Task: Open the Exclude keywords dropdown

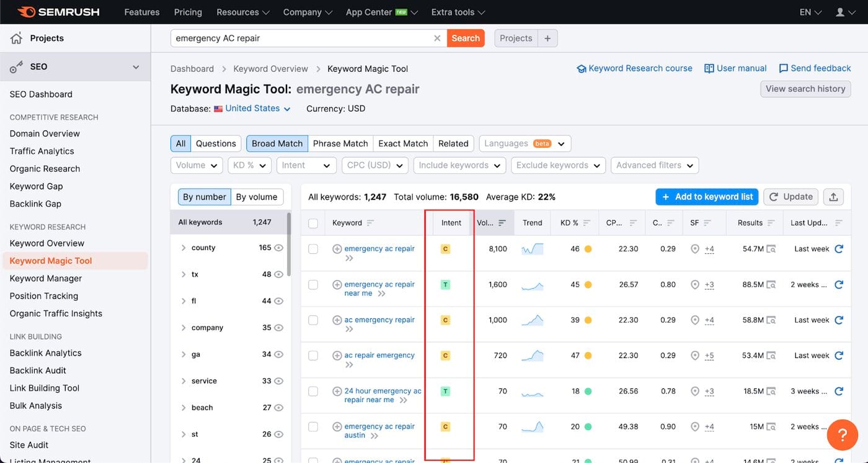Action: pyautogui.click(x=559, y=165)
